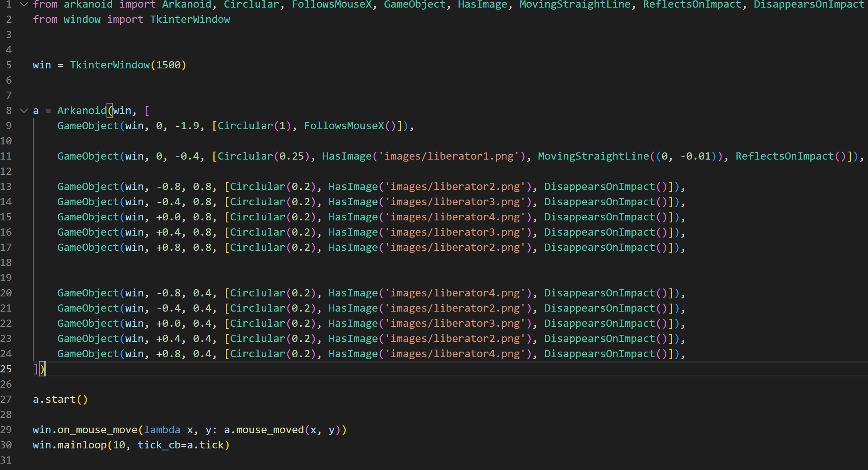Click line number 27 in the gutter

point(6,400)
